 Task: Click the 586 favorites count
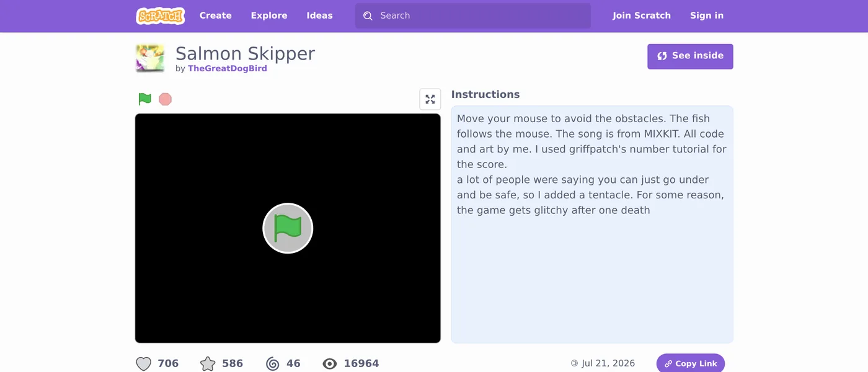(232, 363)
